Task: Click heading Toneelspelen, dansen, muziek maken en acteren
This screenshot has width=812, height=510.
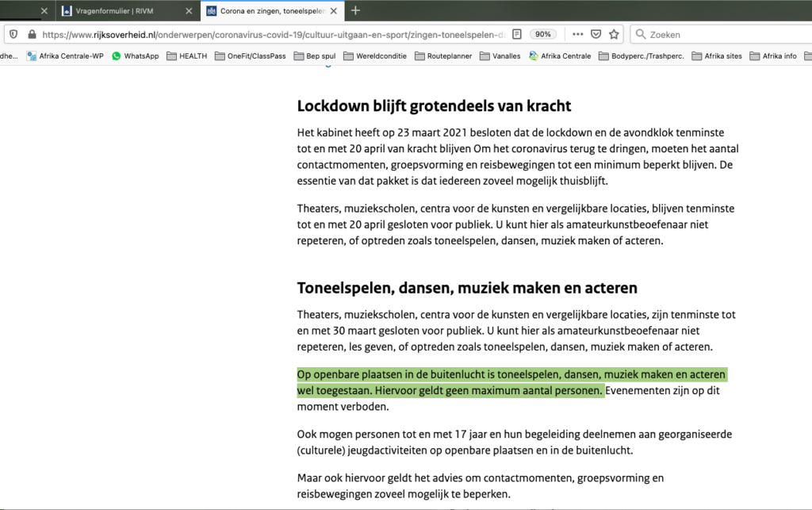Action: (467, 288)
